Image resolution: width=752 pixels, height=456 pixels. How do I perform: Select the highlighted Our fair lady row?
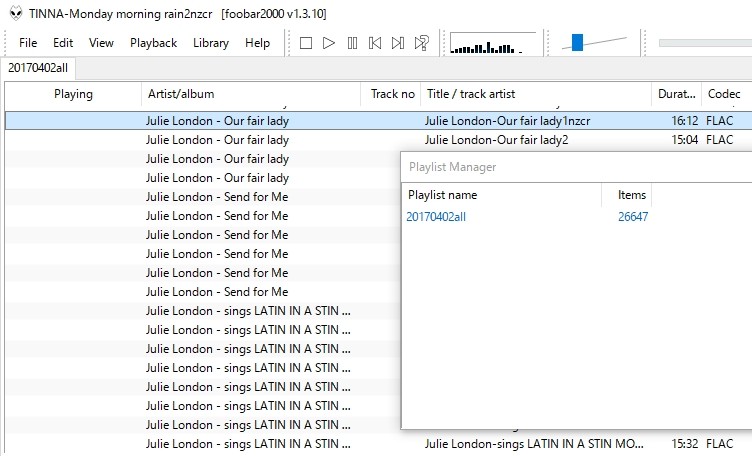coord(378,121)
